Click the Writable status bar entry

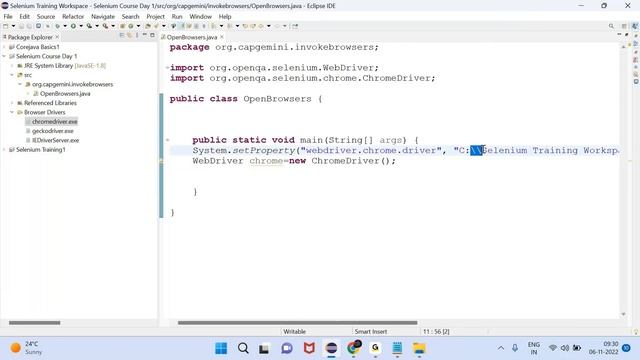(x=294, y=331)
